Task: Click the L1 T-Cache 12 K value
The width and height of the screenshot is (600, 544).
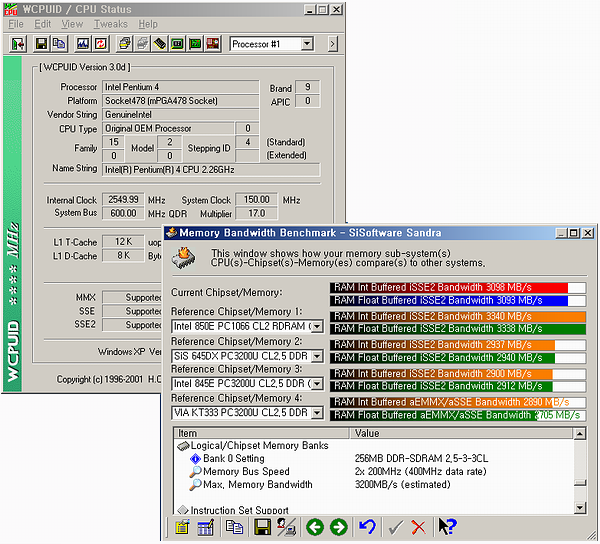Action: coord(123,242)
